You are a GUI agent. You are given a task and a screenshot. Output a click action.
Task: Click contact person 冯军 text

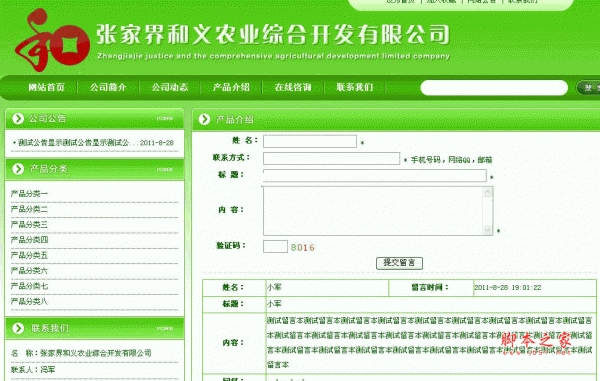click(x=48, y=370)
